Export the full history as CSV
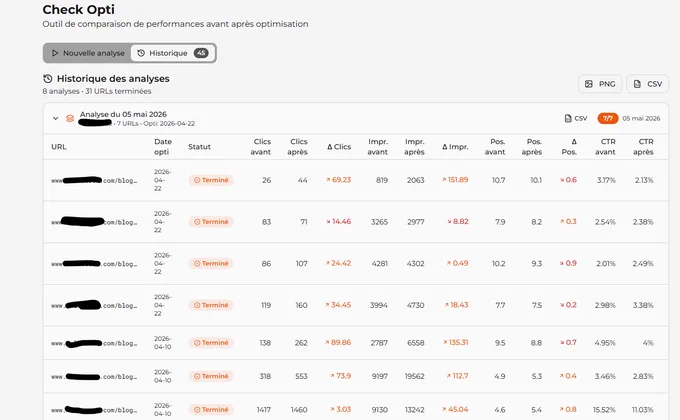 click(647, 84)
